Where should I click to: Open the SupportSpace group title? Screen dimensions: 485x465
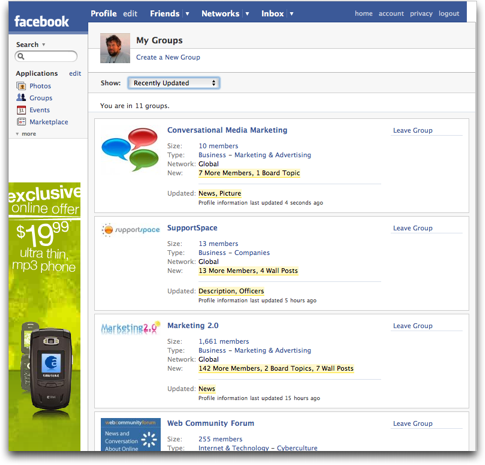tap(192, 228)
